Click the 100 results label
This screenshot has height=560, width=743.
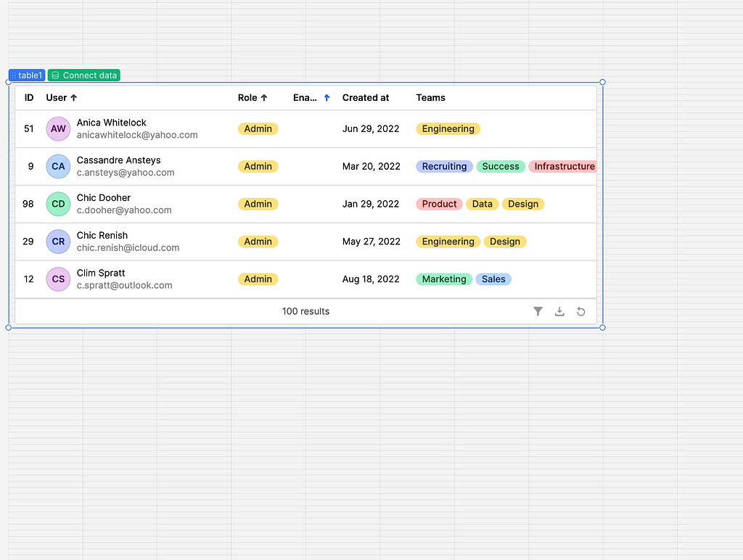305,310
